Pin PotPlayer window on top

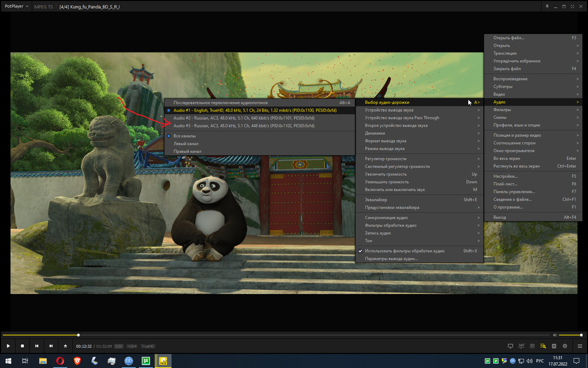click(547, 7)
